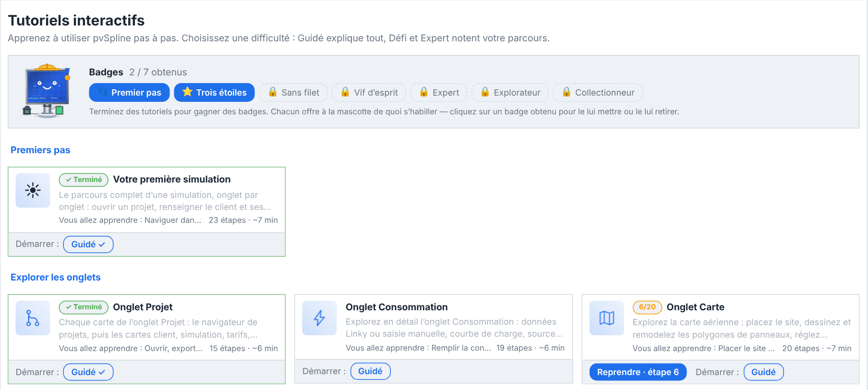Click the Terminé tag on Onglet Projet
This screenshot has width=868, height=390.
click(x=84, y=307)
